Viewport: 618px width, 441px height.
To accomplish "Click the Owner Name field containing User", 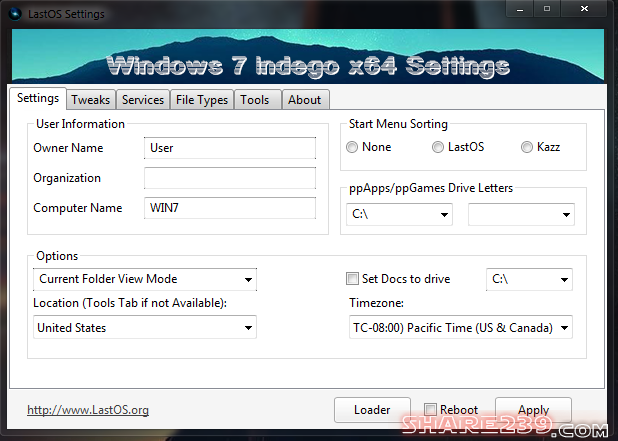I will click(230, 148).
